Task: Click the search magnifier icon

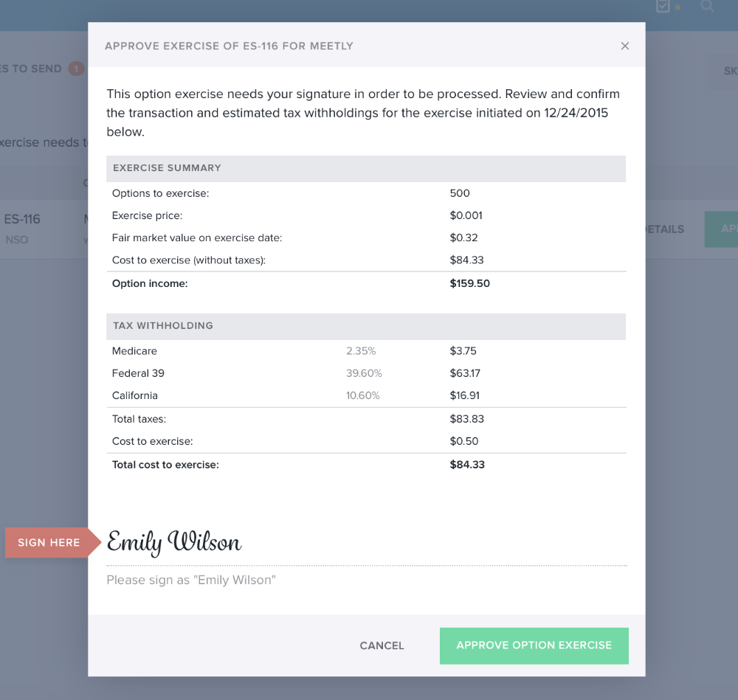Action: (707, 6)
